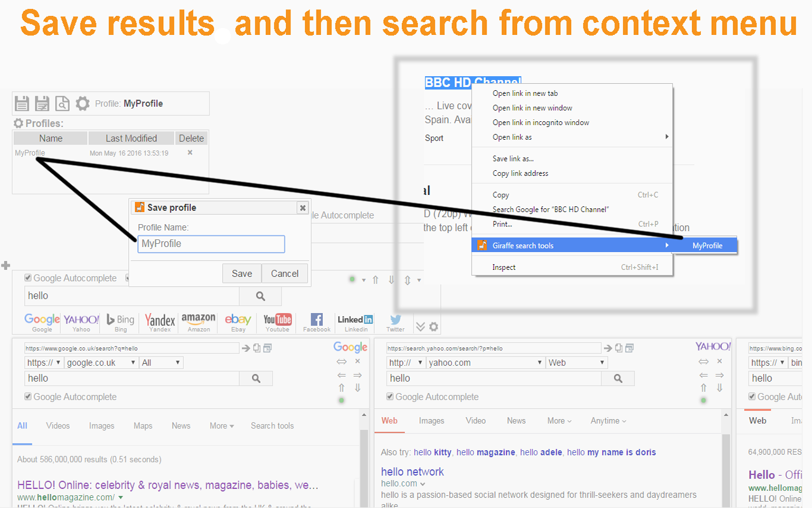Open the search profile document icon

[x=62, y=104]
